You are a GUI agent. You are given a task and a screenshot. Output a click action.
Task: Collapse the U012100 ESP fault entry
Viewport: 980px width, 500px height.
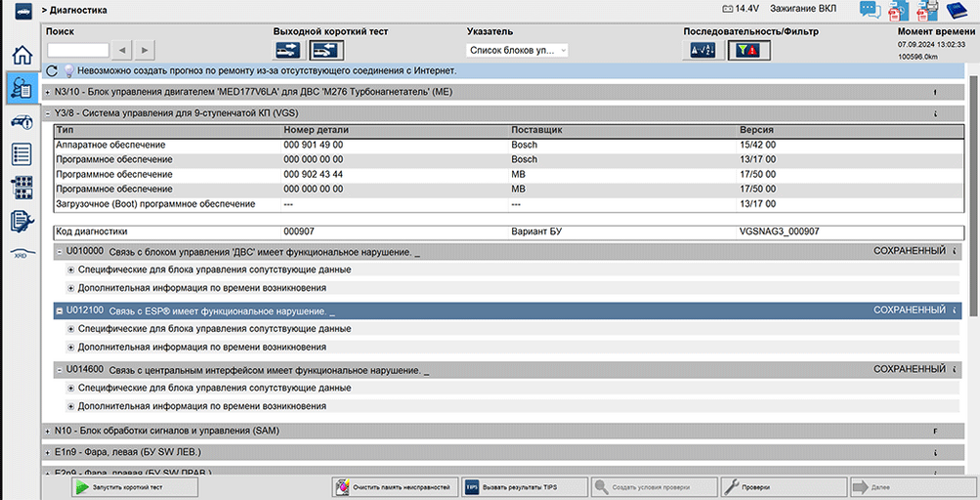tap(60, 310)
